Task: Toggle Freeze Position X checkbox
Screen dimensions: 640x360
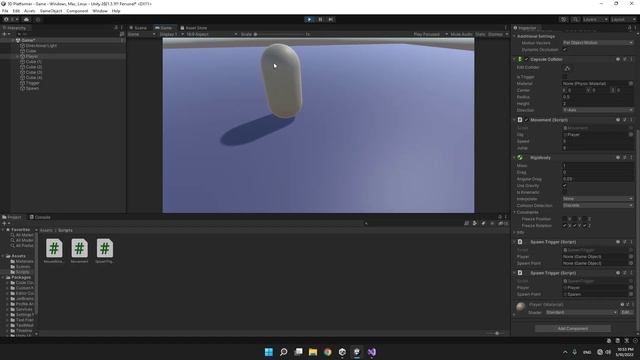Action: coord(565,219)
